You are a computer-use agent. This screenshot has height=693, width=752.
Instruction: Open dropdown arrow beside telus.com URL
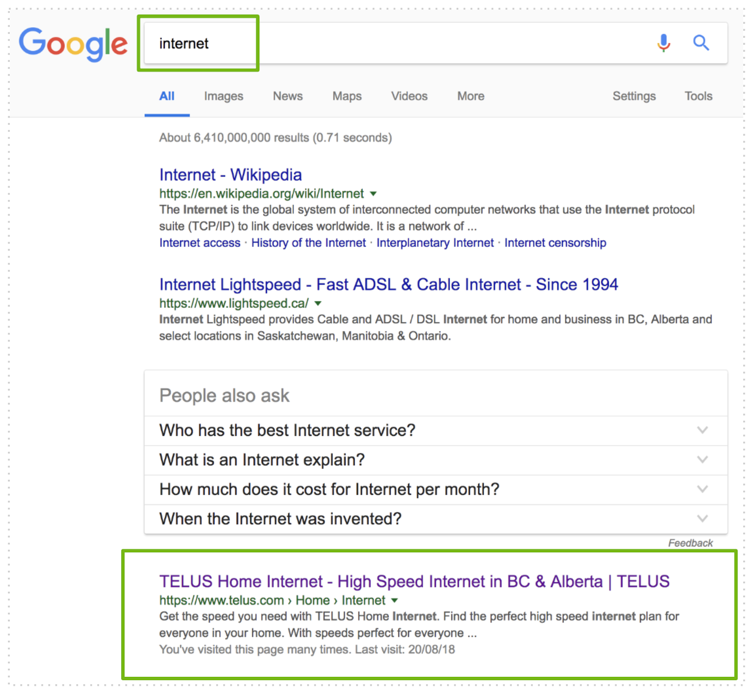[395, 600]
